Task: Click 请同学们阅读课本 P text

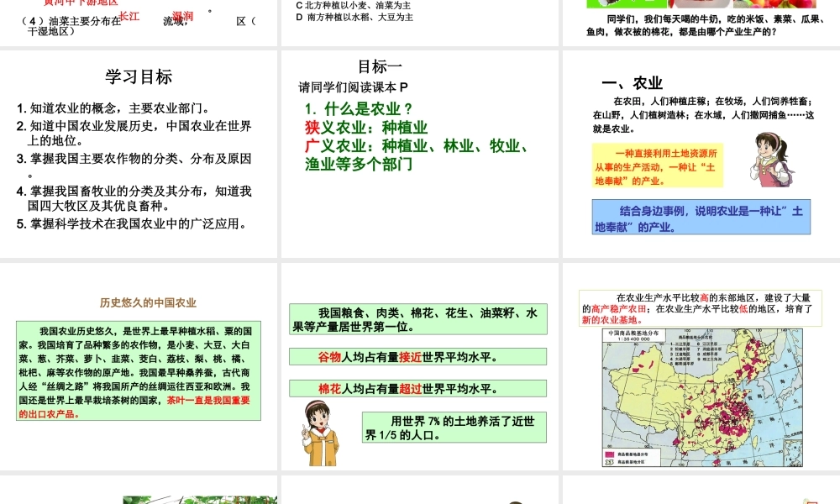Action: pos(353,87)
